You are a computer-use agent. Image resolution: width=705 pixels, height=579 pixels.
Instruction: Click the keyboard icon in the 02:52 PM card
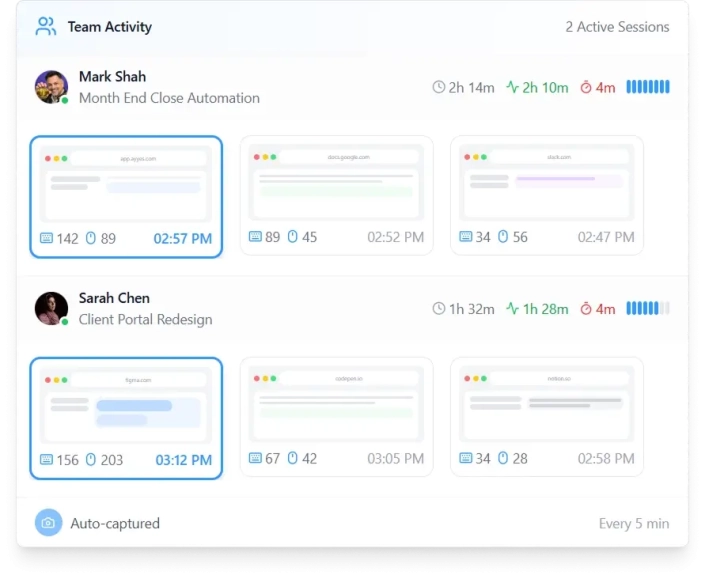255,236
